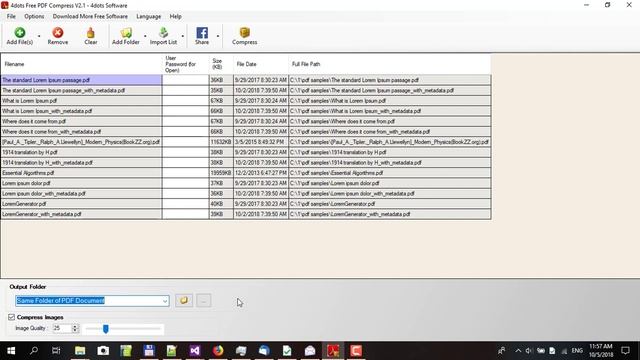Open Task View on the taskbar
The image size is (640, 360).
click(x=56, y=351)
